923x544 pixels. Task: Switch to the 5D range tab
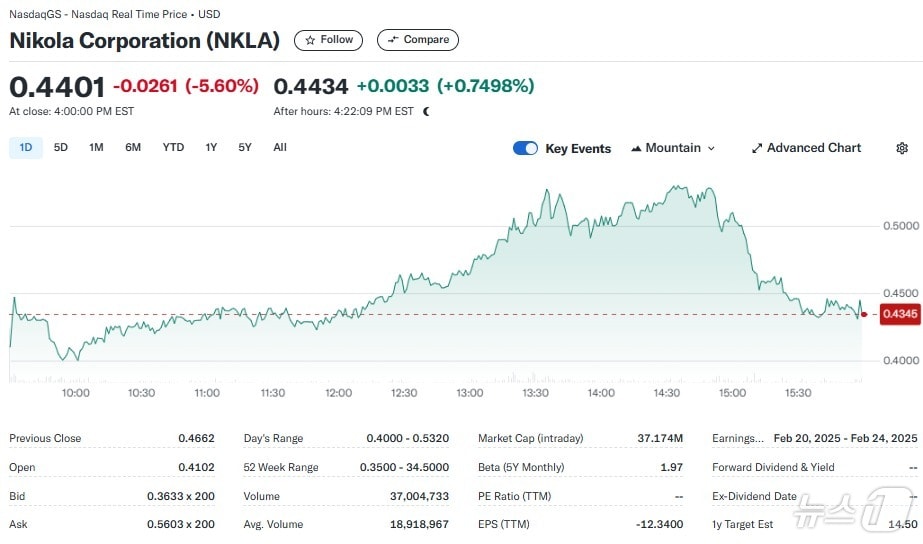61,148
